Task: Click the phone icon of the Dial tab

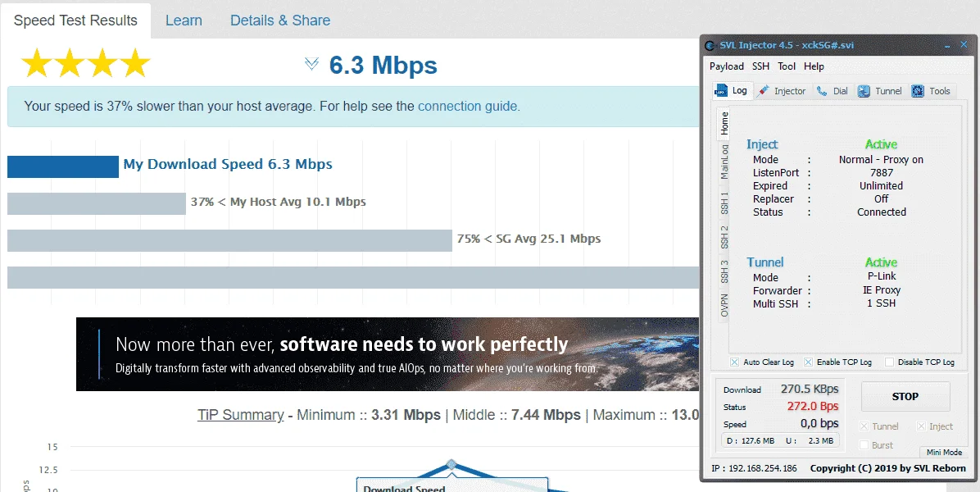Action: 822,91
